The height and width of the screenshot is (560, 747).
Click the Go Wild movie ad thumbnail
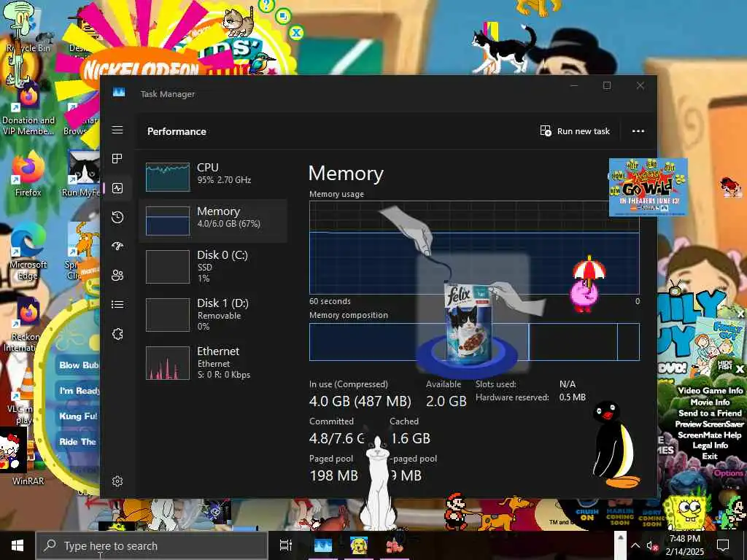pos(648,187)
